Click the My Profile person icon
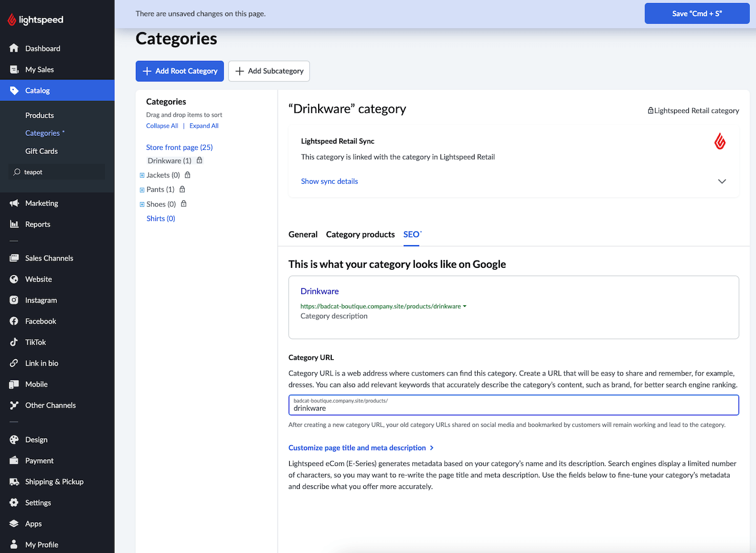The height and width of the screenshot is (553, 756). (x=14, y=545)
